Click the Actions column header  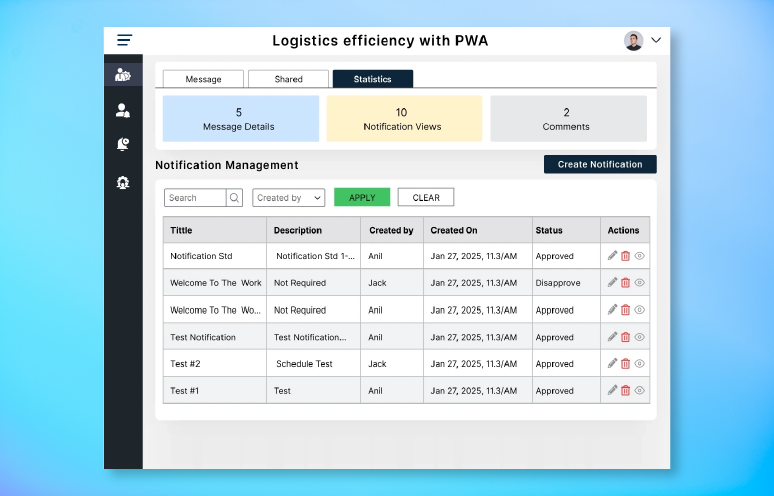(625, 230)
